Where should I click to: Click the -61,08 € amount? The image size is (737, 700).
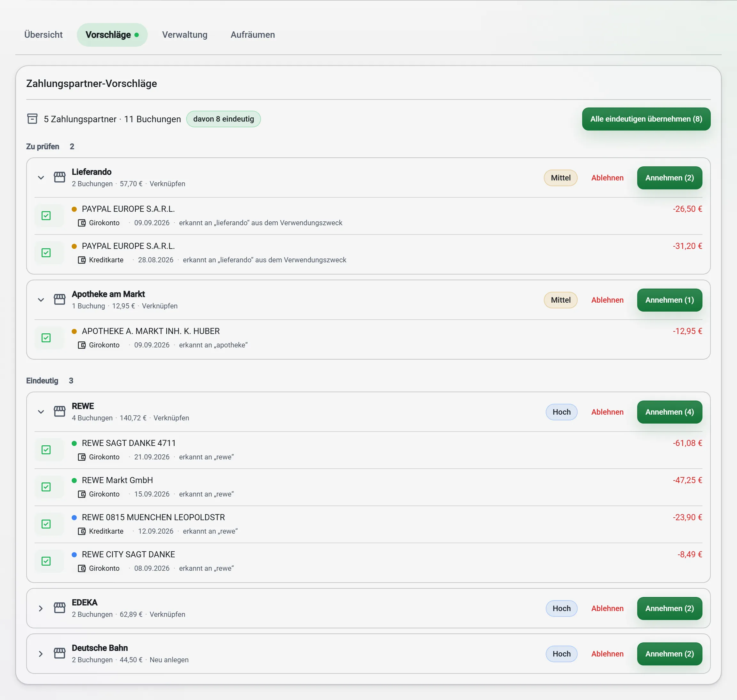pyautogui.click(x=687, y=443)
